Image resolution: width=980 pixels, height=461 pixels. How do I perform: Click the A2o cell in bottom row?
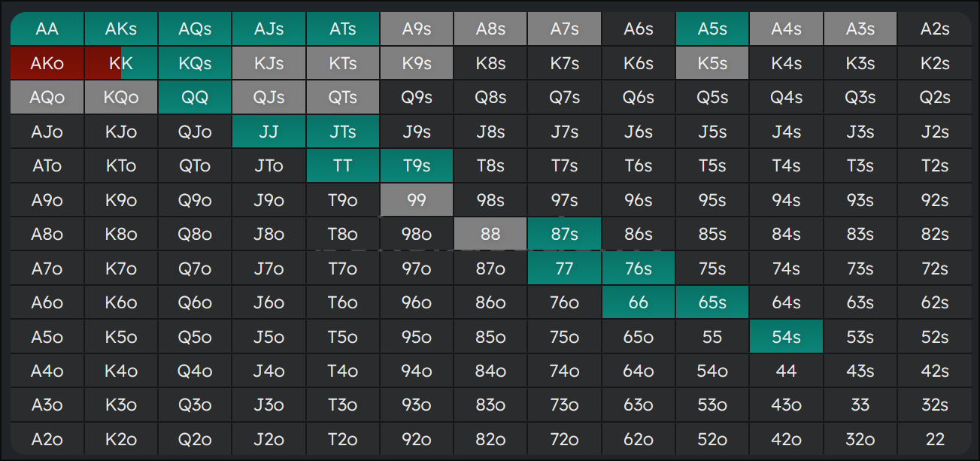click(47, 439)
